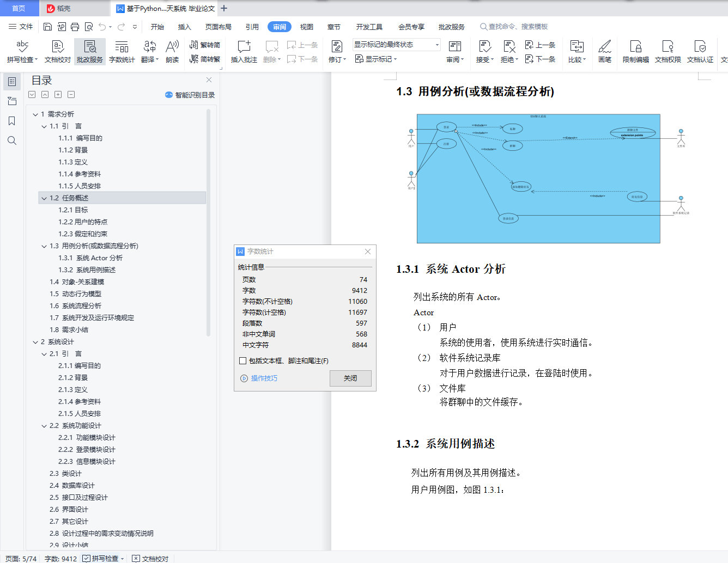The height and width of the screenshot is (563, 728).
Task: Open the customize quick access toolbar dropdown arrow
Action: tap(135, 27)
